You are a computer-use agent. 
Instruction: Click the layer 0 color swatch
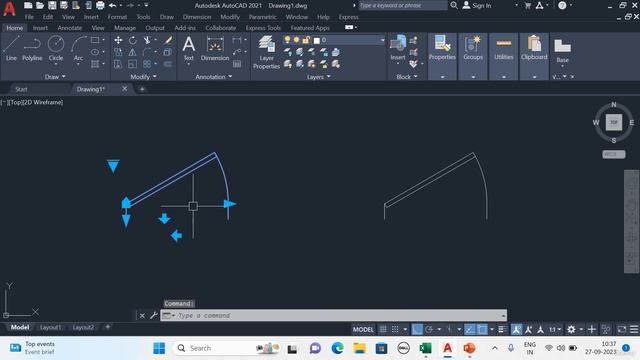pyautogui.click(x=317, y=40)
